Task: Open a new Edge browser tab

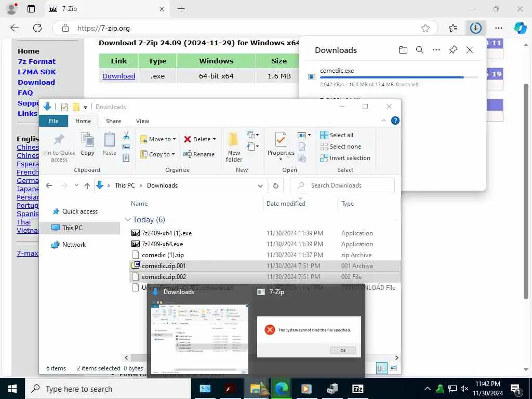Action: pos(181,9)
